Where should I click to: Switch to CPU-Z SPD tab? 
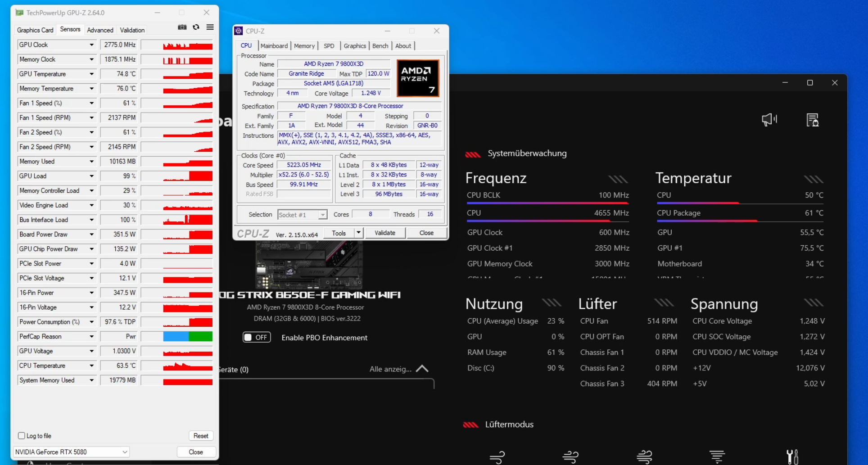pos(329,45)
